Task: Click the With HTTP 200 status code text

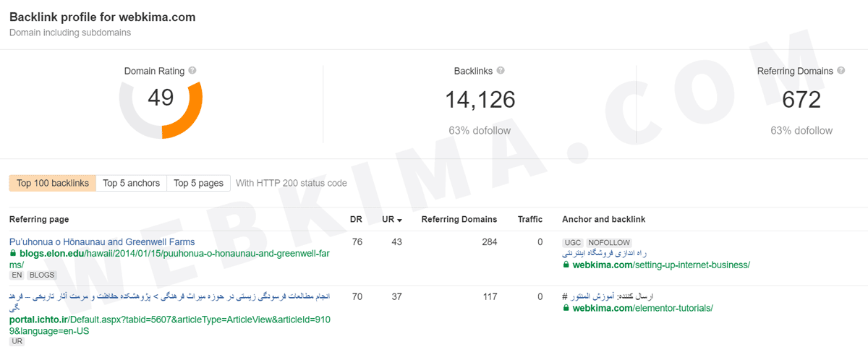Action: point(292,183)
